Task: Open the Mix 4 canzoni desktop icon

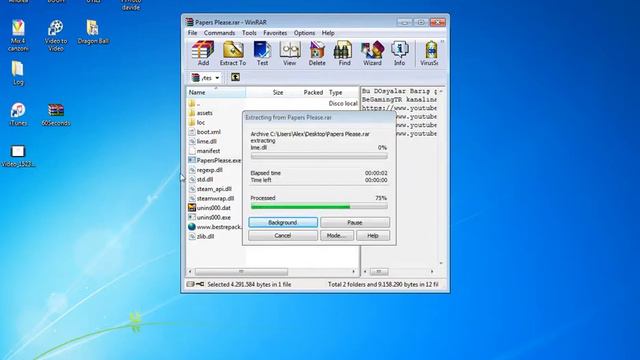Action: (18, 36)
